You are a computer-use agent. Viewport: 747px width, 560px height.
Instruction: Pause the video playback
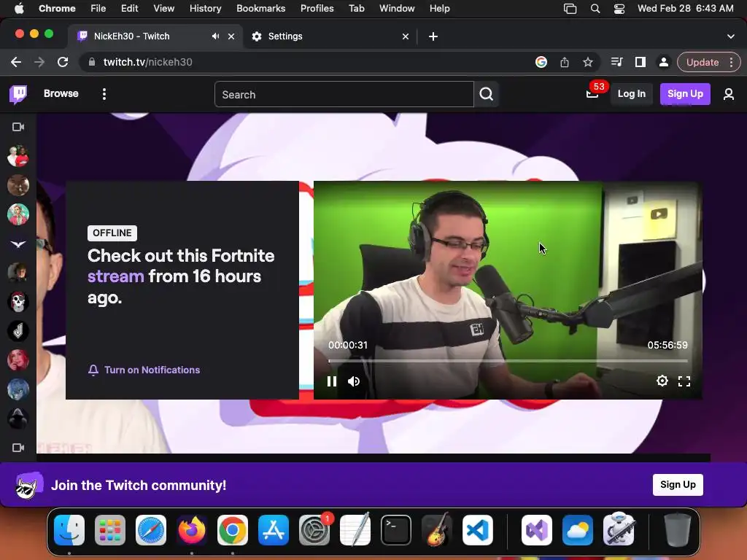[x=332, y=381]
